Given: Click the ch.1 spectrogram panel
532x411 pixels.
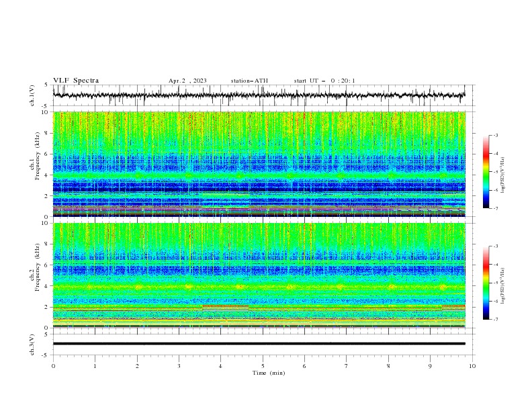Looking at the screenshot, I should pyautogui.click(x=259, y=164).
